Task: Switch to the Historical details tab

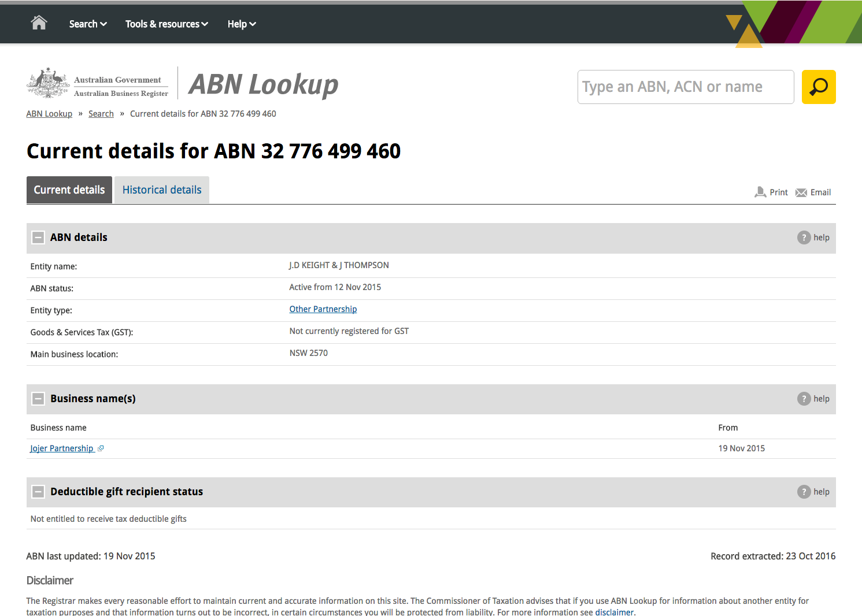Action: pos(162,190)
